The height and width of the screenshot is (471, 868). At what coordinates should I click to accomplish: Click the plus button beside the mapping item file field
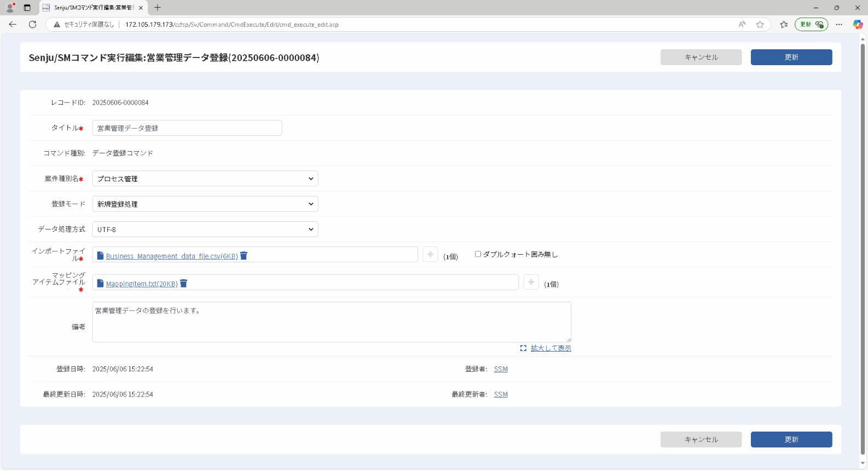[x=531, y=282]
